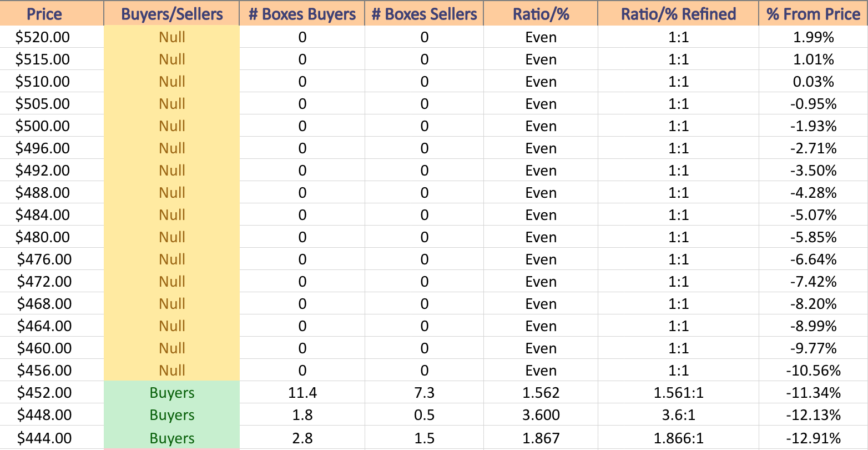Click the -12.13% from price cell
Screen dimensions: 868x450
click(x=814, y=415)
